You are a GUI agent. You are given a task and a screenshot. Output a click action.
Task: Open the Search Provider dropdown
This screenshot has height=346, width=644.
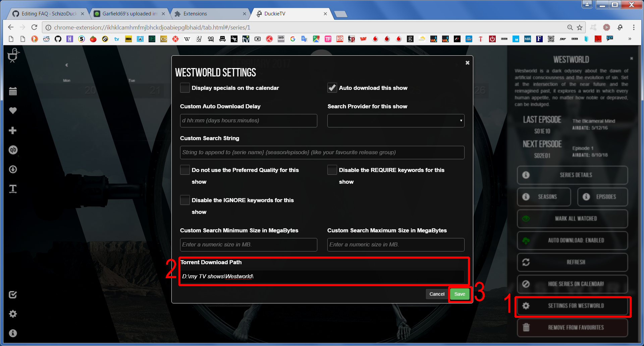coord(396,121)
